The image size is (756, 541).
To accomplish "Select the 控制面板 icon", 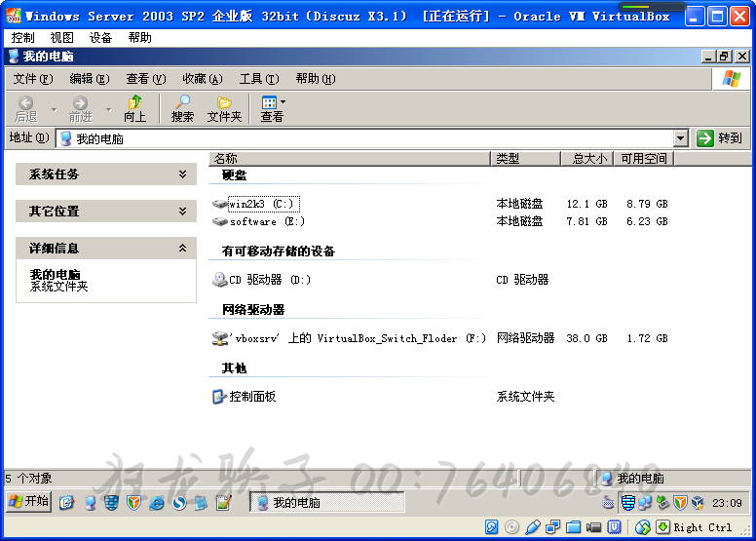I will point(220,397).
